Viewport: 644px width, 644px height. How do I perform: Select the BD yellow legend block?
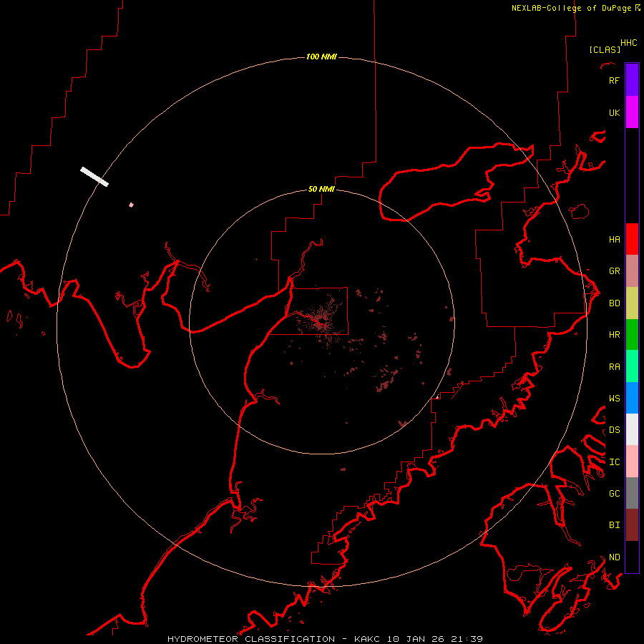pos(632,303)
